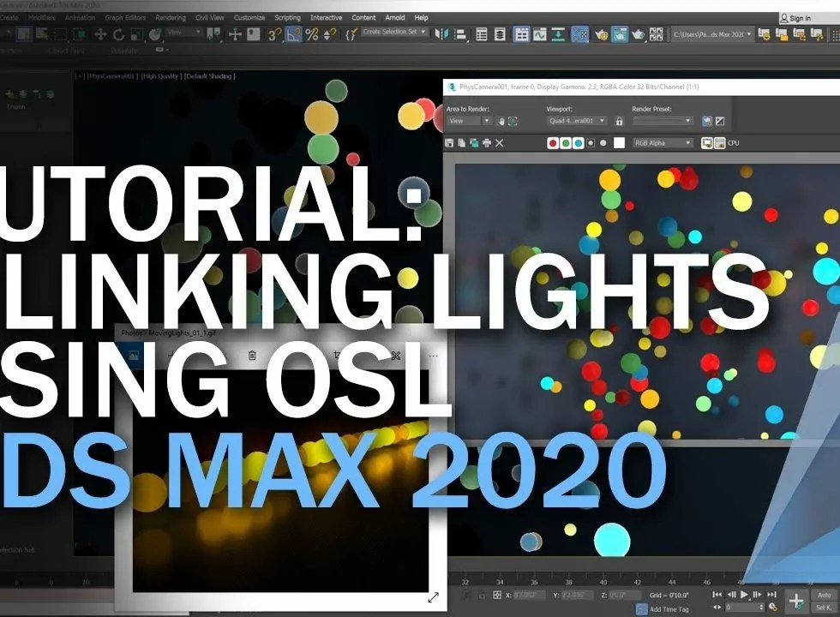Toggle the Angle Snap icon

point(293,35)
